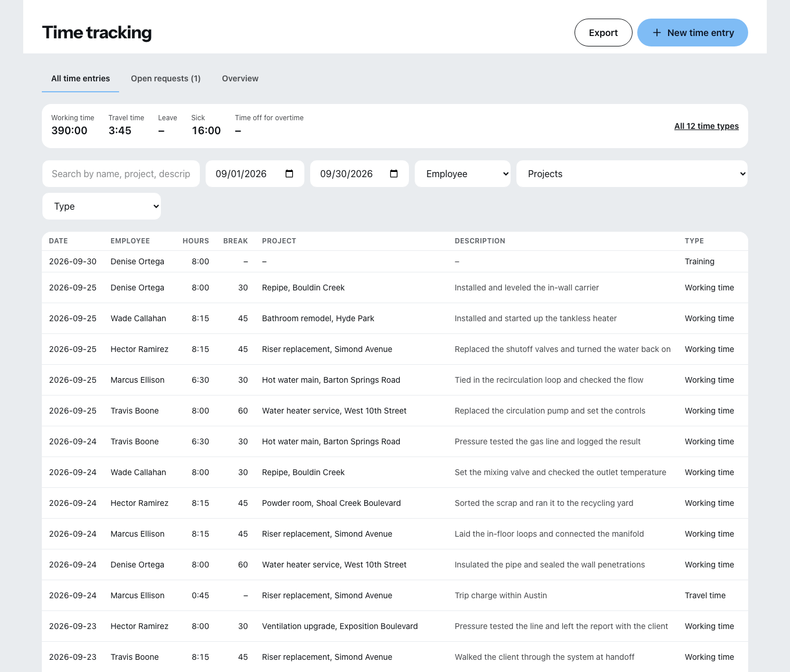
Task: Select Travis Boone on 2026-09-23
Action: 134,657
